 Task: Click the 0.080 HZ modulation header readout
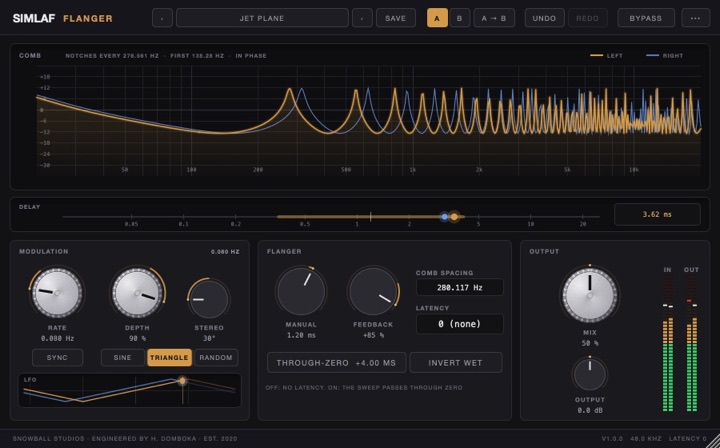225,252
